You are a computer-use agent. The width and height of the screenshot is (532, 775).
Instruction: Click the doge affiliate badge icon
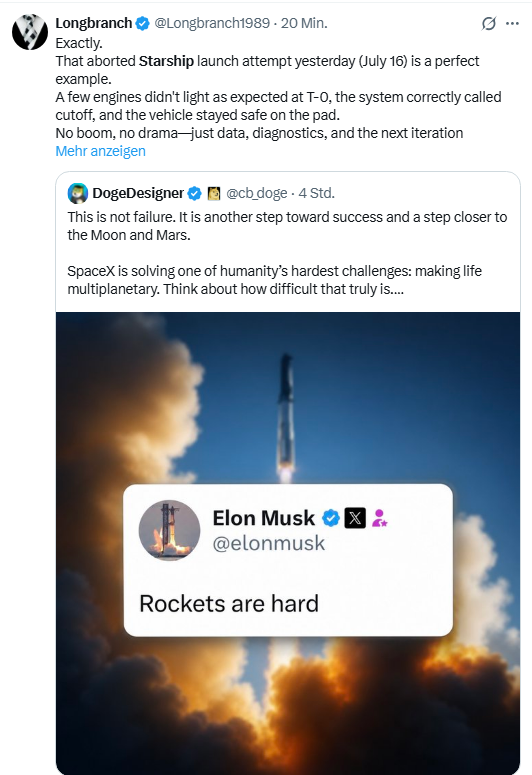(x=214, y=193)
